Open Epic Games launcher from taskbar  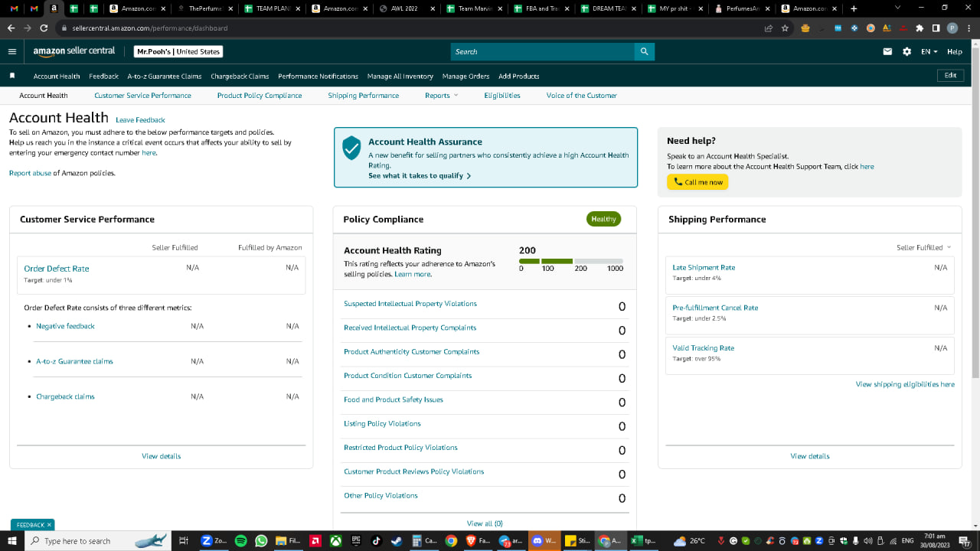pos(355,540)
